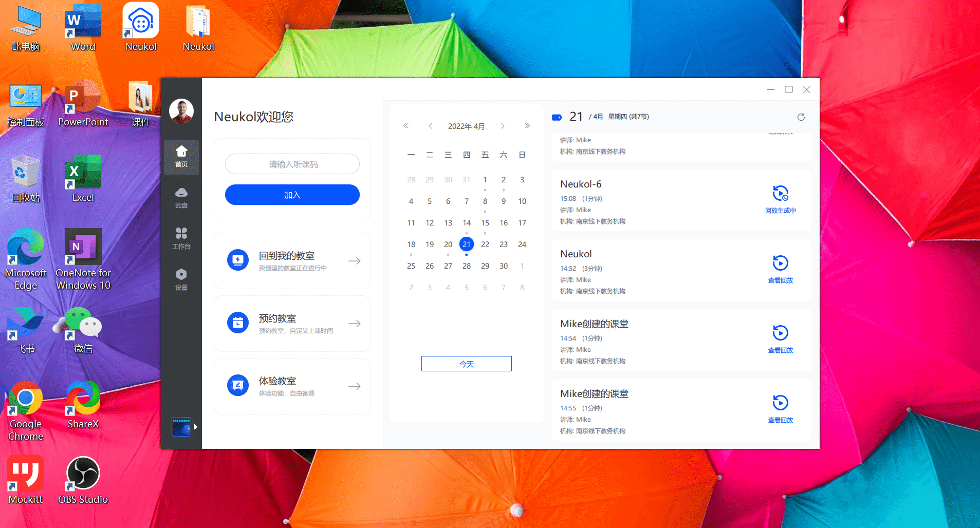This screenshot has height=528, width=980.
Task: Go to previous month in calendar
Action: (x=431, y=126)
